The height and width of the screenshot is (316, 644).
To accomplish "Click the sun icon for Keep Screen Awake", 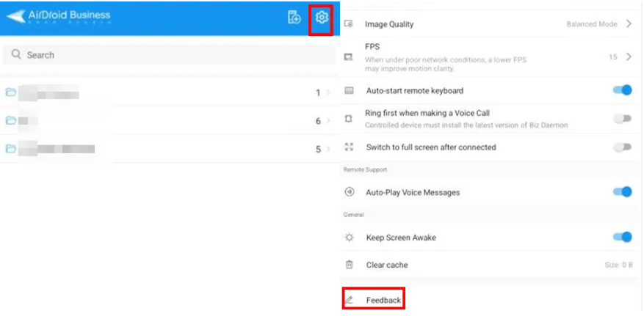I will pyautogui.click(x=349, y=238).
